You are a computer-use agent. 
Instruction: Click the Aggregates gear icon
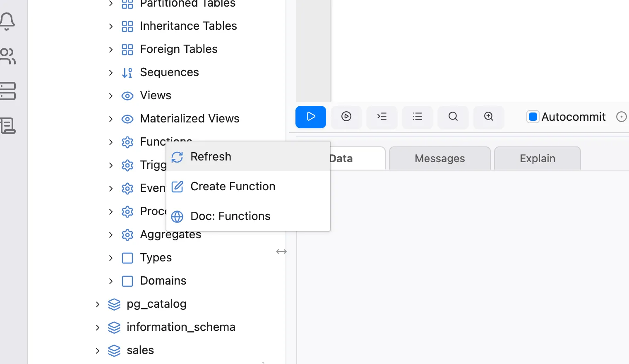click(127, 235)
